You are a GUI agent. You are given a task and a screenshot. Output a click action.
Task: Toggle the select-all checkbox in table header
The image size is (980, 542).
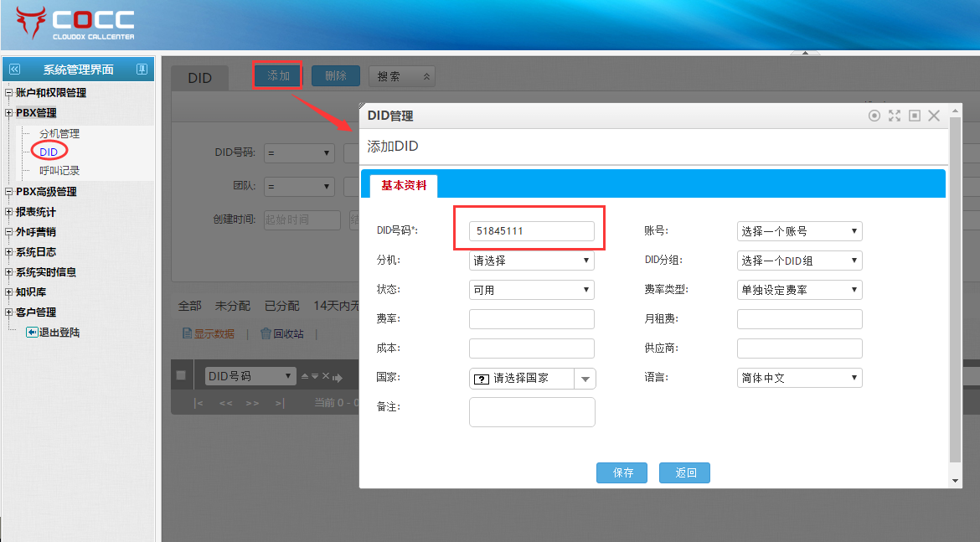[x=181, y=376]
